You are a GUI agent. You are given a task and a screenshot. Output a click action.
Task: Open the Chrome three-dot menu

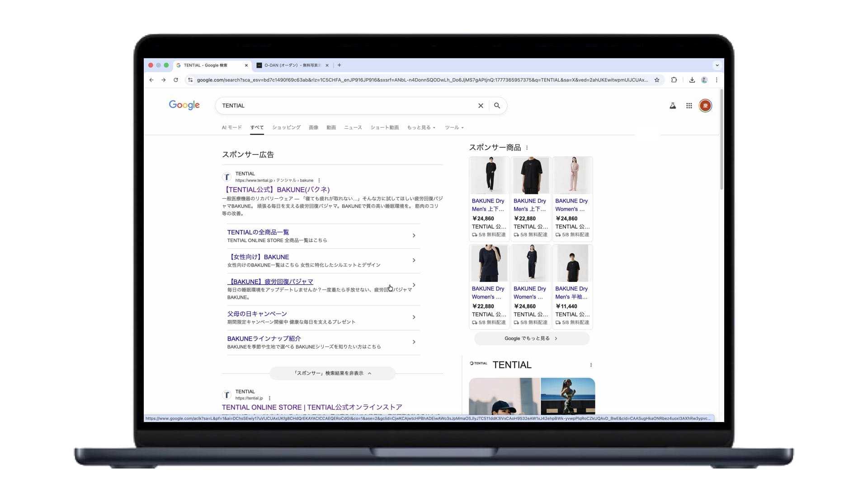coord(717,80)
